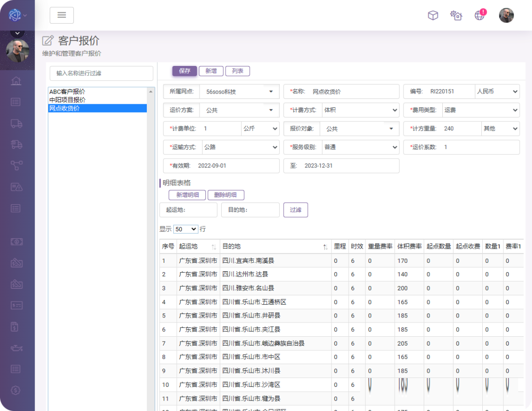Click the user avatar at top right
This screenshot has height=411, width=532.
click(x=506, y=15)
